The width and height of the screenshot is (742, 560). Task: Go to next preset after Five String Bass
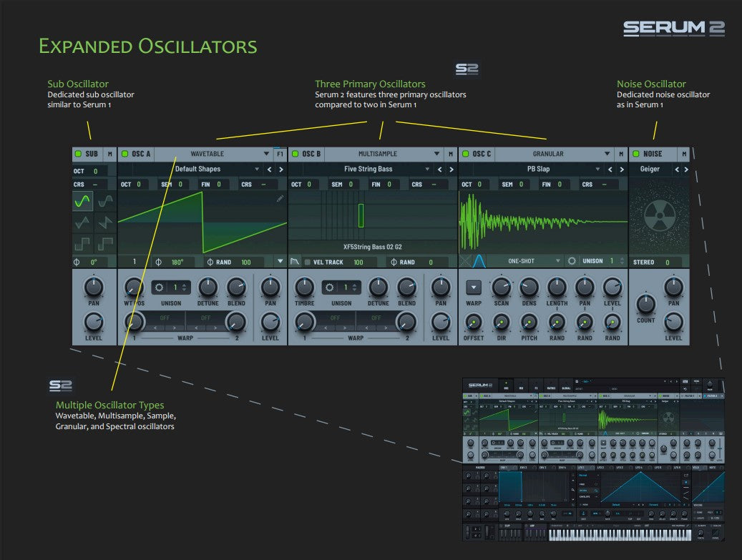click(451, 170)
